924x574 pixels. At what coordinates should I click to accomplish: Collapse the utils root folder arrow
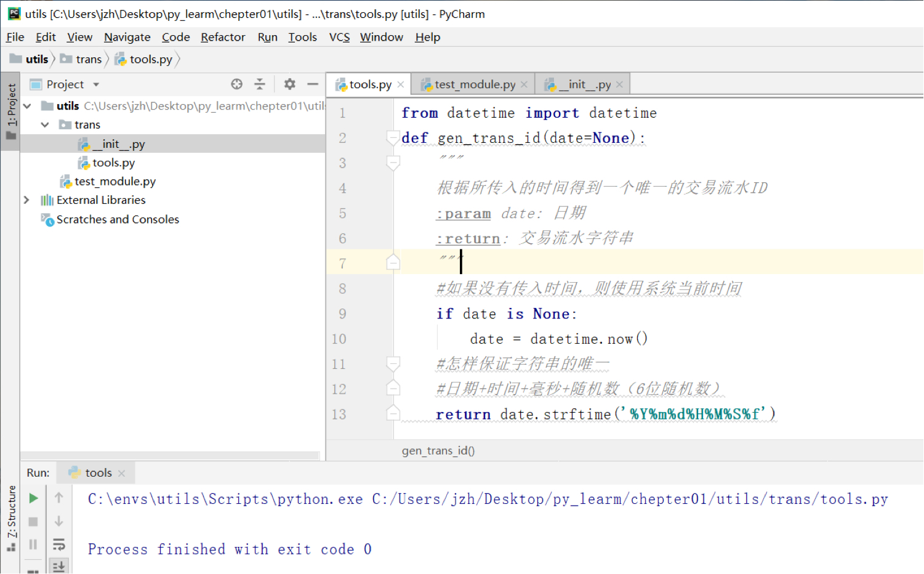coord(27,106)
